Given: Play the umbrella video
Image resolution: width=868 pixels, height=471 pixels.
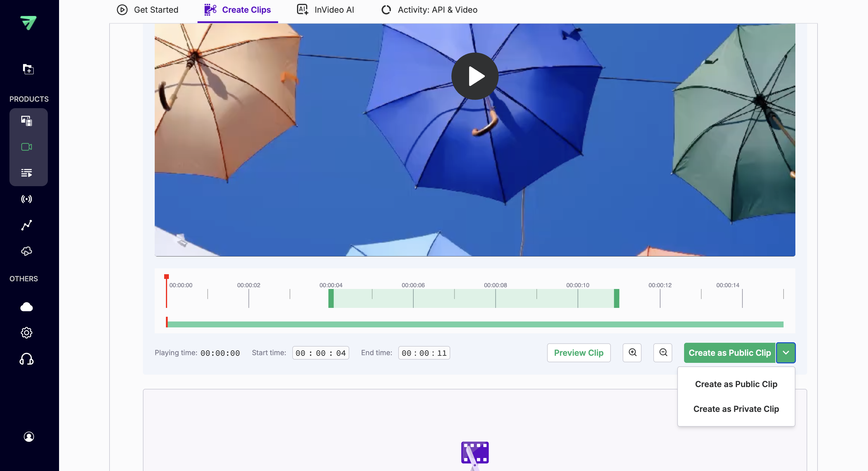Looking at the screenshot, I should (x=475, y=76).
